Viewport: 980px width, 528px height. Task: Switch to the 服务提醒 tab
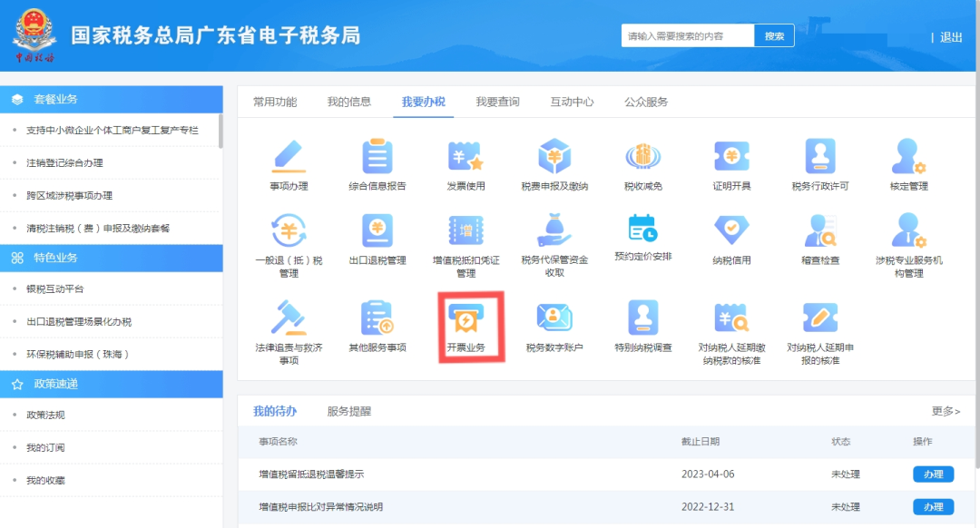tap(349, 411)
